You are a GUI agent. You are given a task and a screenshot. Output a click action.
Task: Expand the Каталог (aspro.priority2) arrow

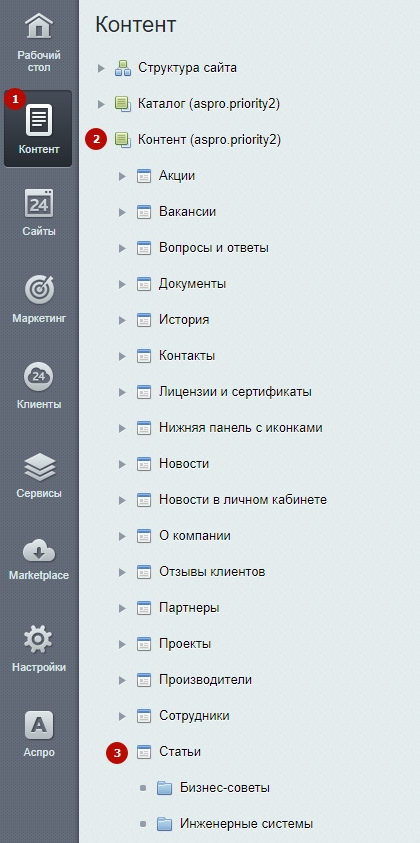click(101, 104)
